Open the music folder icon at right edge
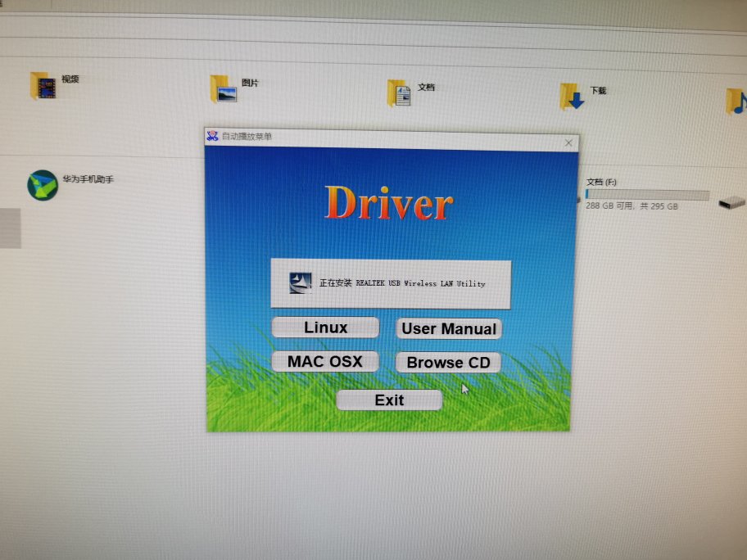The image size is (747, 560). click(736, 101)
